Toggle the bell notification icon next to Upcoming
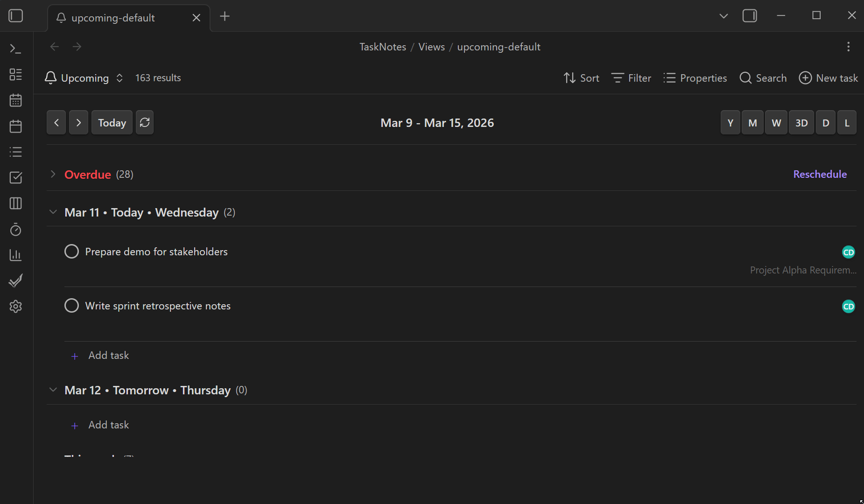This screenshot has height=504, width=864. (51, 77)
